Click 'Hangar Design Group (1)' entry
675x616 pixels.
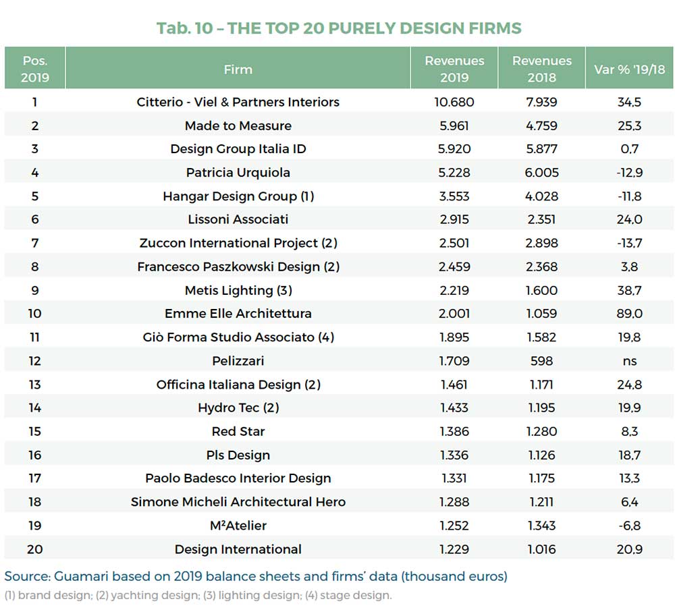[238, 196]
